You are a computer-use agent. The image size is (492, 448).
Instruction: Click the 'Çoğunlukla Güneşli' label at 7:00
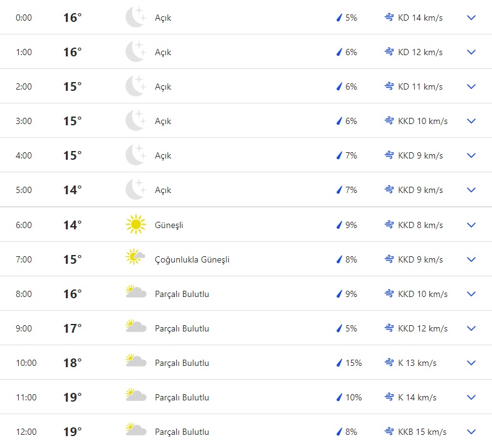[192, 259]
